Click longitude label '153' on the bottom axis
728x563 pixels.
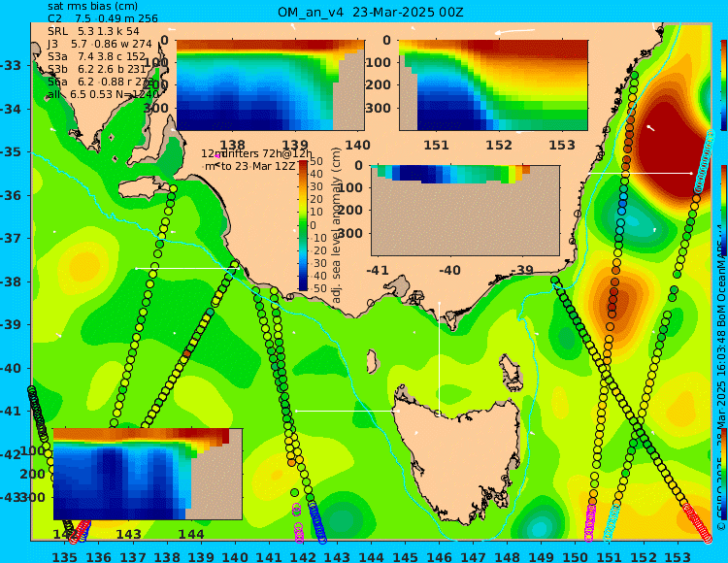click(678, 556)
